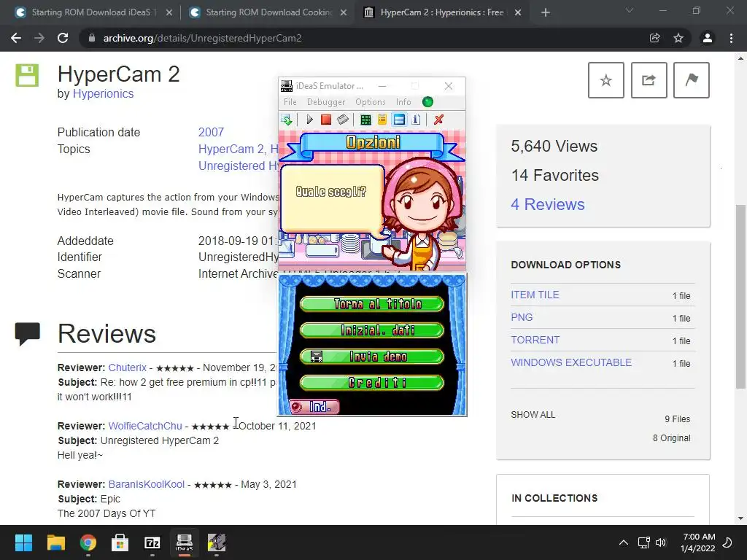
Task: Open the File menu in iDeaS Emulator
Action: click(290, 102)
